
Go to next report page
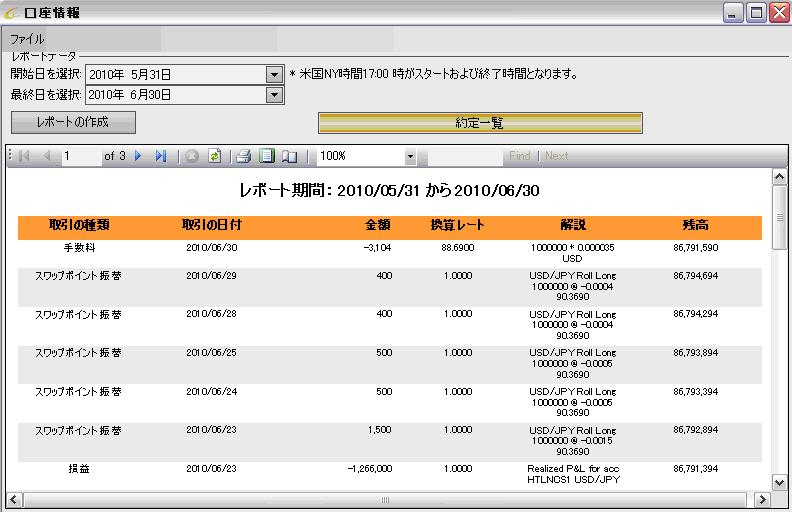pyautogui.click(x=138, y=156)
